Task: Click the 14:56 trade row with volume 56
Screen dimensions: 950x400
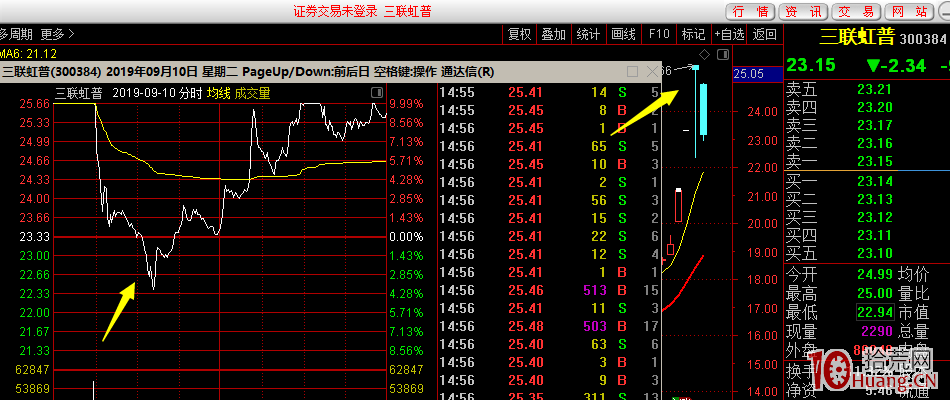Action: tap(549, 200)
